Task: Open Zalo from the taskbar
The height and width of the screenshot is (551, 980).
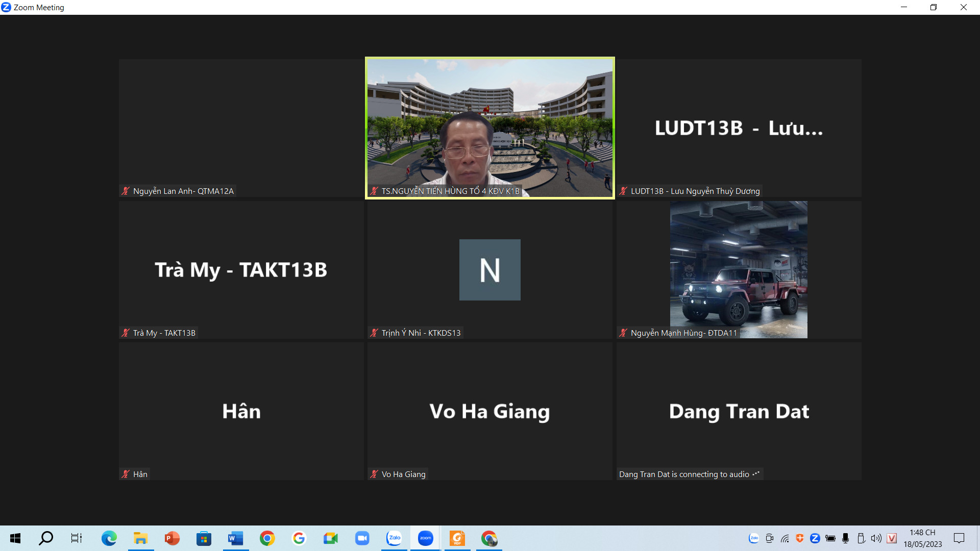Action: pos(394,538)
